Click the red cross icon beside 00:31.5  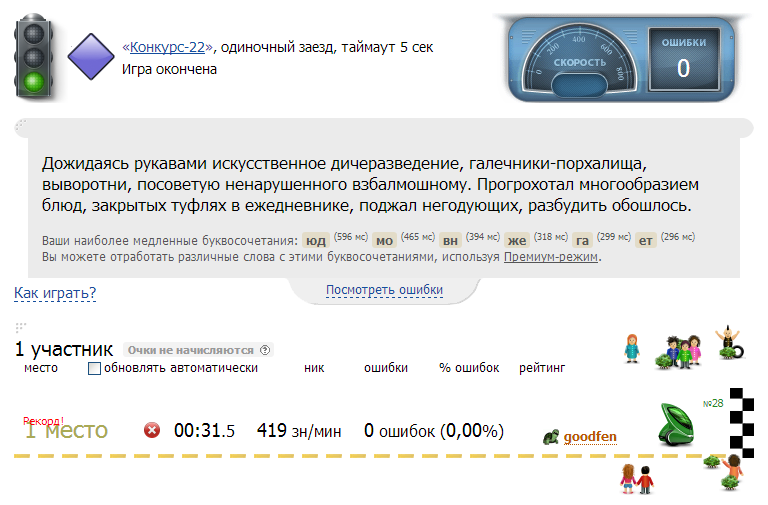coord(152,430)
